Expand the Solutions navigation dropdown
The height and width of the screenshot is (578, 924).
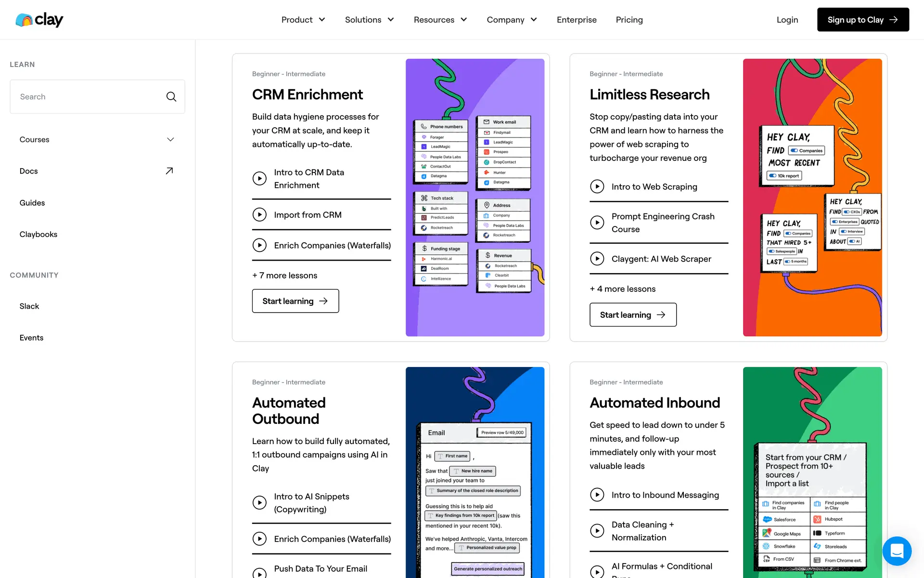click(x=369, y=20)
